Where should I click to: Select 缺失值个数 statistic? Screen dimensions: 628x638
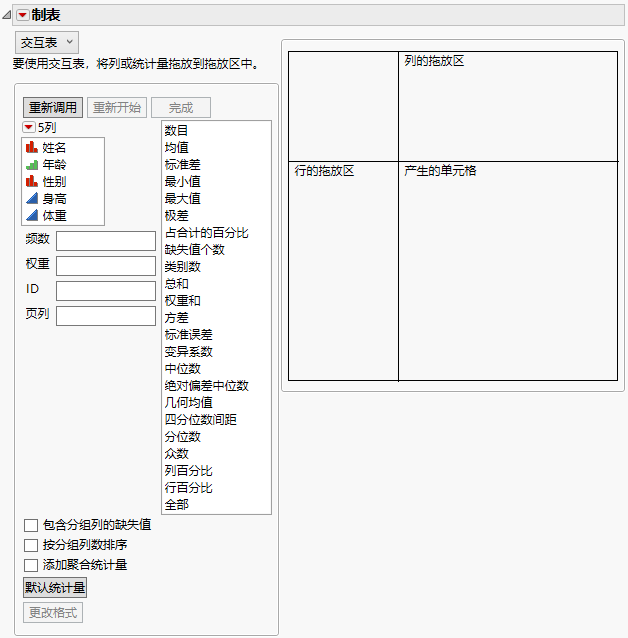coord(195,250)
